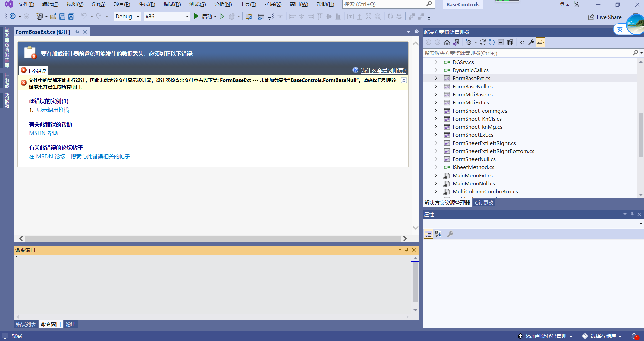Click the alphabetical sort icon in Properties panel
Image resolution: width=644 pixels, height=341 pixels.
[x=438, y=234]
